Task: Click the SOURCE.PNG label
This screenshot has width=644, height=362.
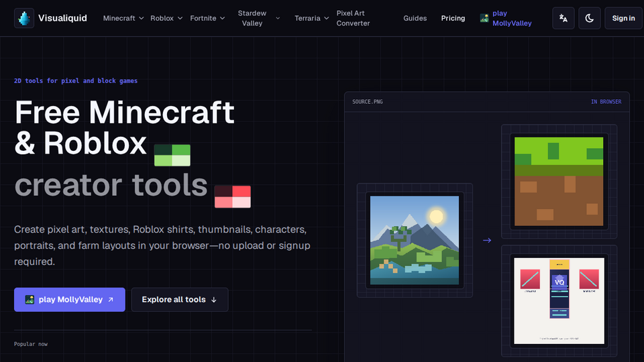Action: click(367, 102)
